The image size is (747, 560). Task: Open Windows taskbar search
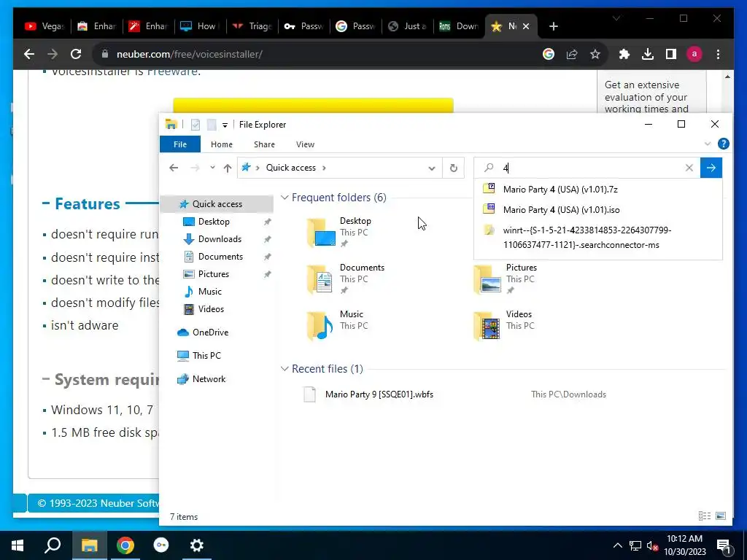click(x=53, y=545)
